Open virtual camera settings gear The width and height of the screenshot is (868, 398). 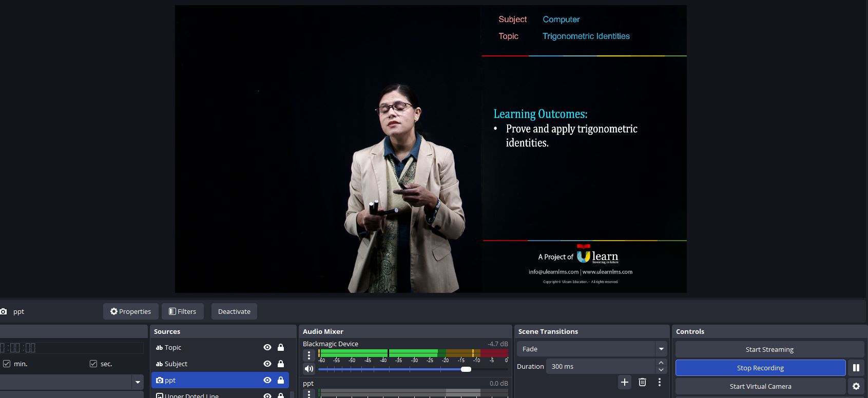click(856, 386)
